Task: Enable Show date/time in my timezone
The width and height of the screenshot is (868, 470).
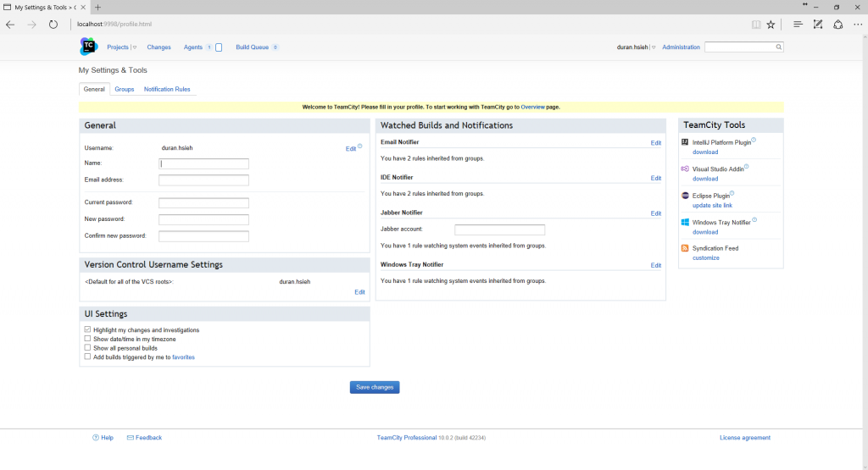Action: (x=87, y=339)
